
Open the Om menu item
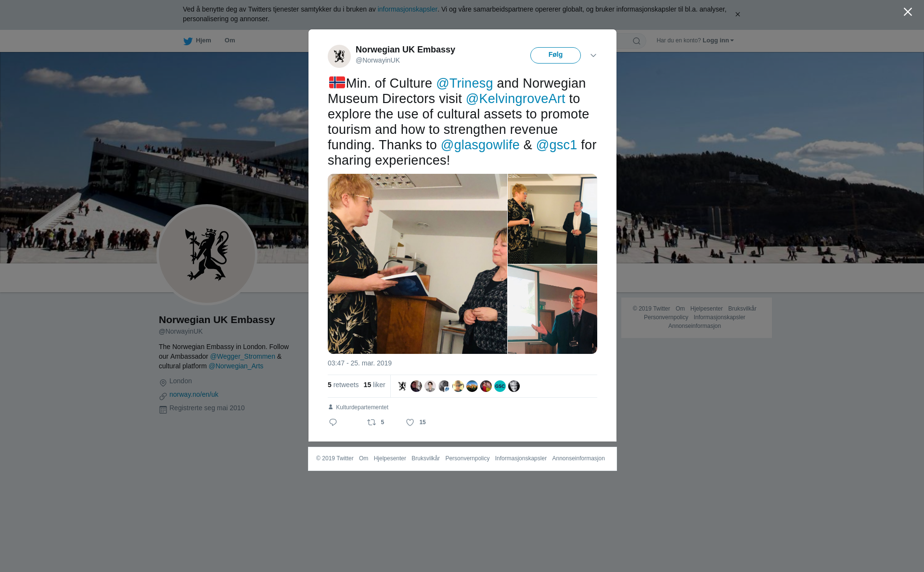(x=230, y=40)
